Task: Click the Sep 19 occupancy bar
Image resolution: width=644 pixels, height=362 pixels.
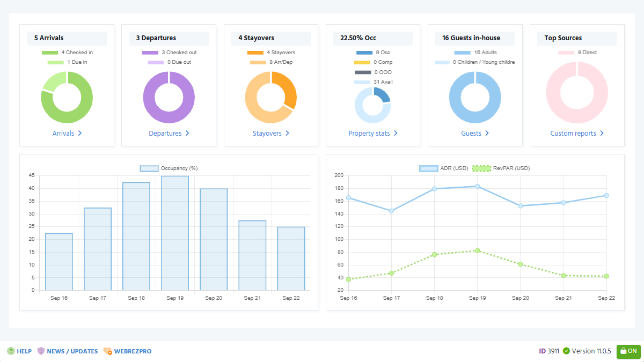Action: pos(175,233)
